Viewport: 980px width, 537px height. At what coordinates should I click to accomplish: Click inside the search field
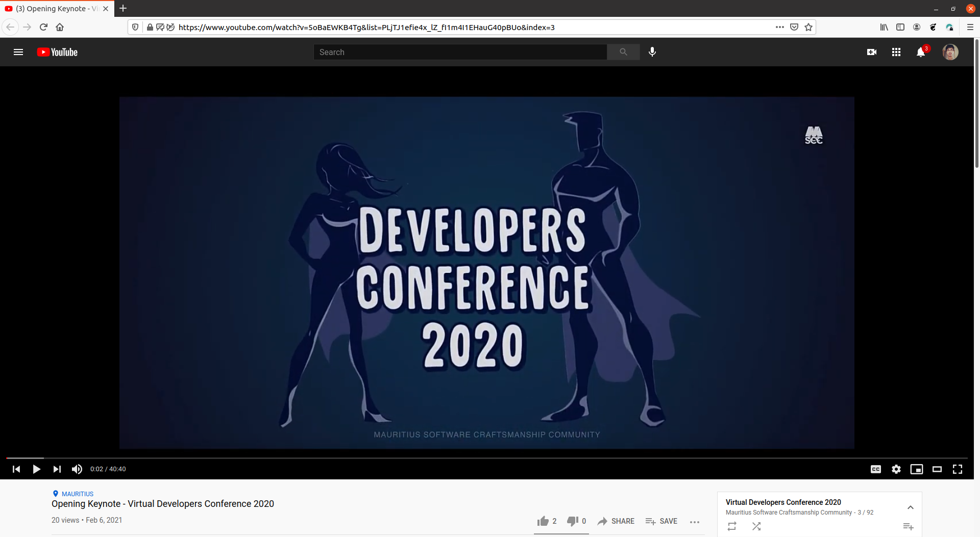459,52
